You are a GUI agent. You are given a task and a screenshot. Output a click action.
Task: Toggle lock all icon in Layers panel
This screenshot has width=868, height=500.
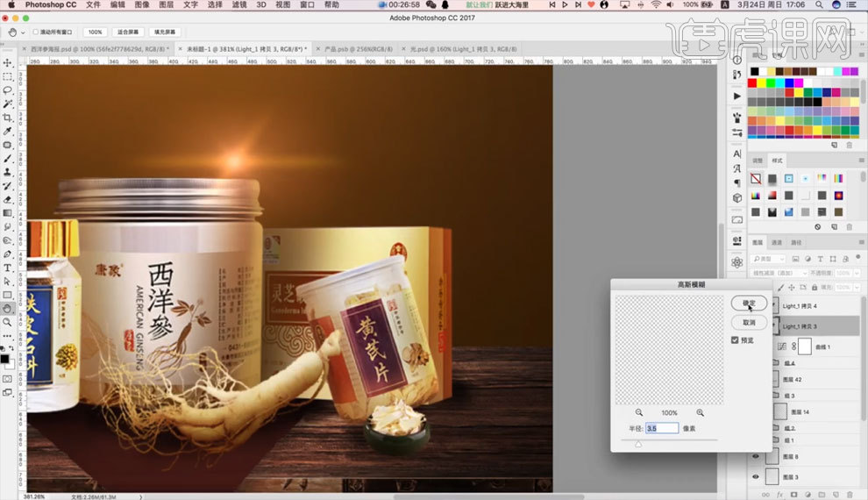coord(815,288)
